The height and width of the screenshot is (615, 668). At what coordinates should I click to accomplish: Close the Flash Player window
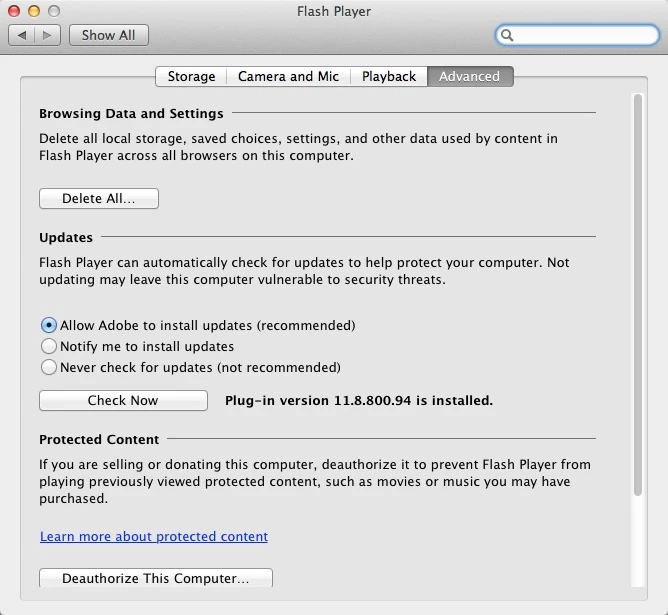[14, 11]
